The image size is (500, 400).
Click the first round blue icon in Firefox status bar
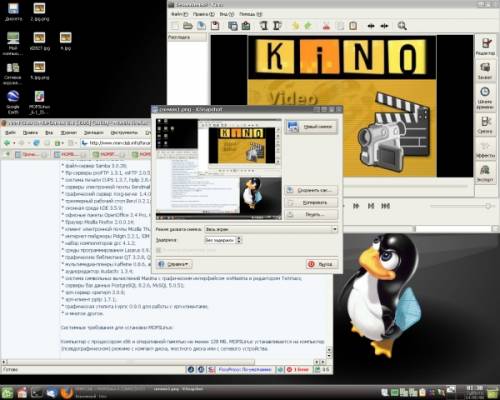pyautogui.click(x=191, y=369)
